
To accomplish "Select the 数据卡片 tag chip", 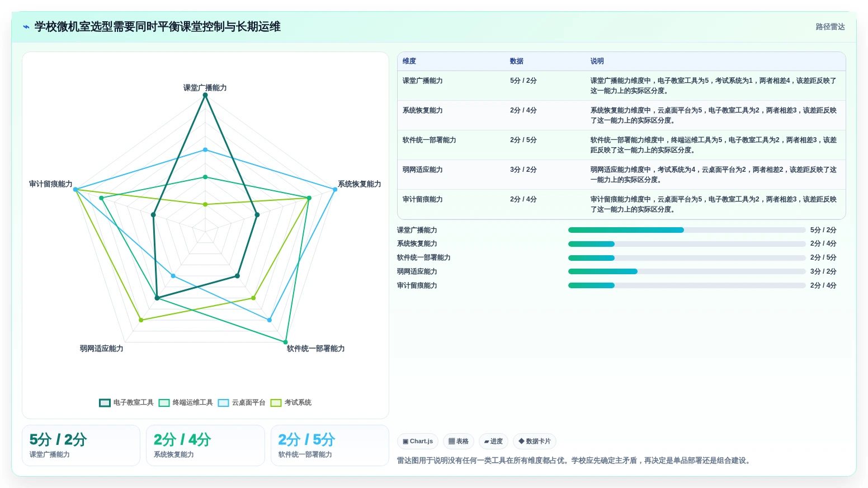I will click(x=534, y=442).
